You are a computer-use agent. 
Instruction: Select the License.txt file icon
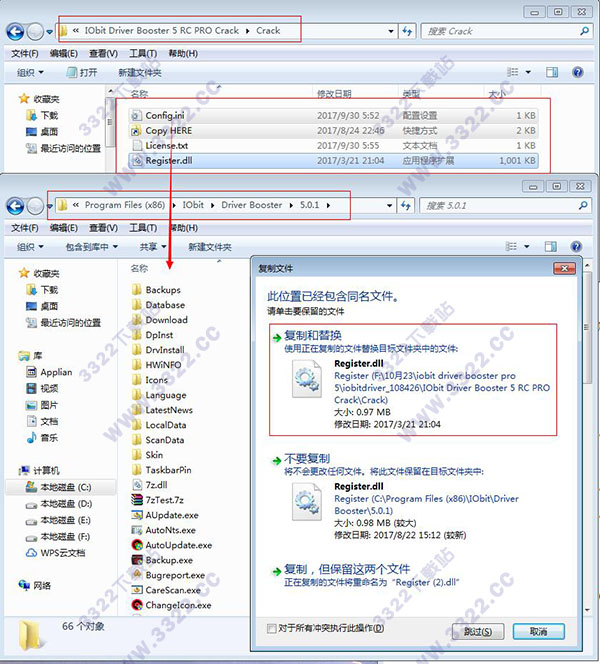pyautogui.click(x=136, y=146)
